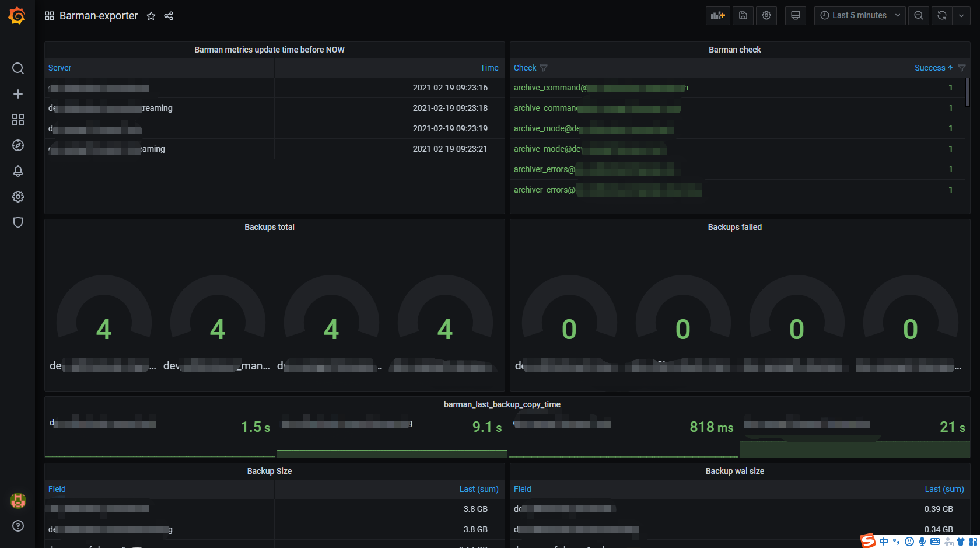Open the Barman check panel title menu
This screenshot has width=980, height=548.
[x=734, y=50]
